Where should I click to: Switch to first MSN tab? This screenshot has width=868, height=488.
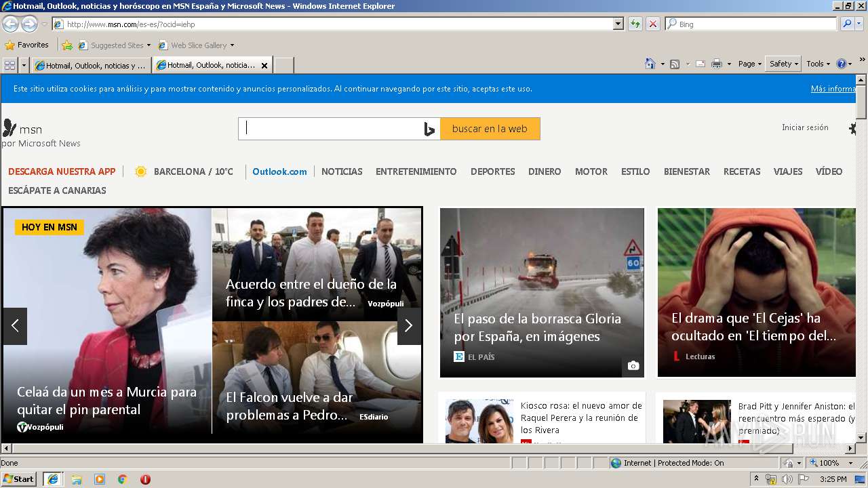click(x=92, y=66)
